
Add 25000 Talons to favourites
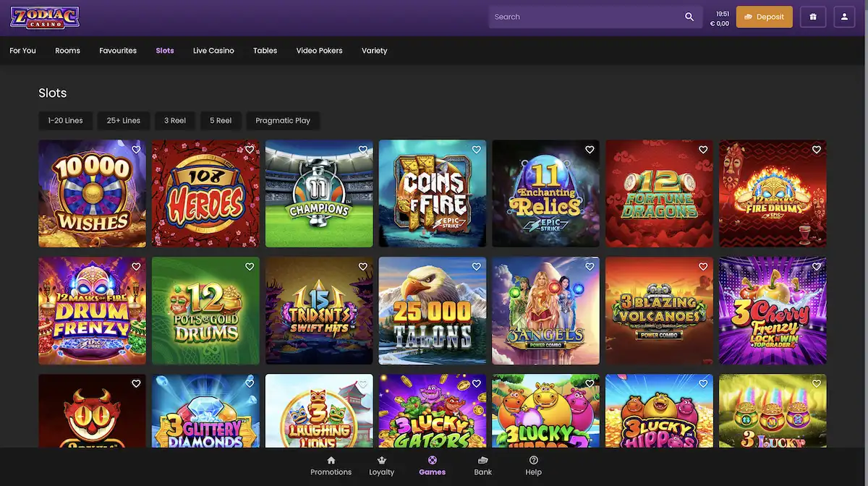pyautogui.click(x=477, y=267)
